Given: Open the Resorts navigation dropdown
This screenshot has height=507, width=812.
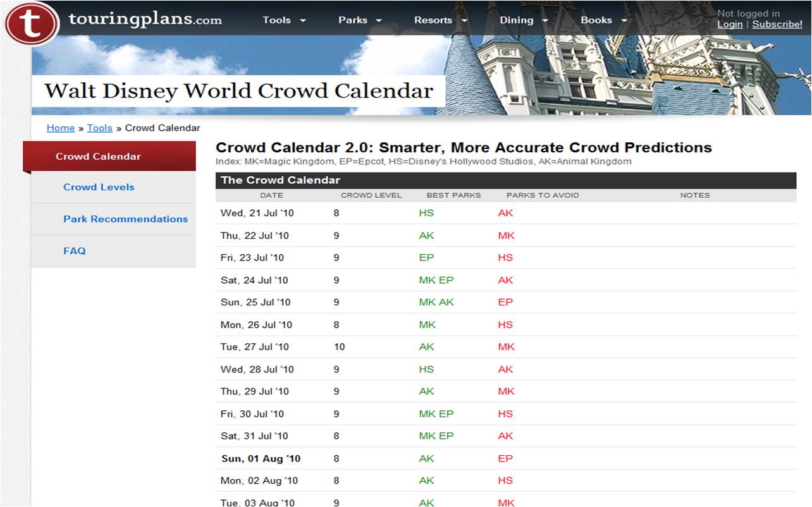Looking at the screenshot, I should 441,20.
